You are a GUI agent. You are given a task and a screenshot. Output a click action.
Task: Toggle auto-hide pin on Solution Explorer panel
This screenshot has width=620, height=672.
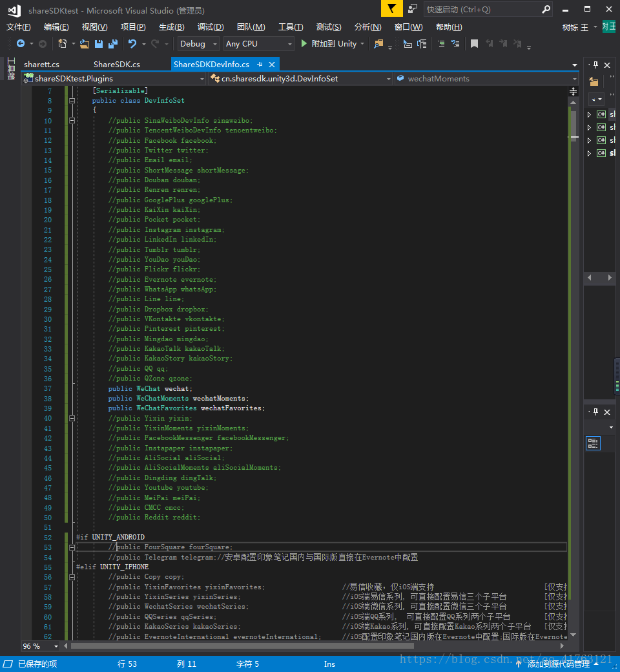pos(595,65)
